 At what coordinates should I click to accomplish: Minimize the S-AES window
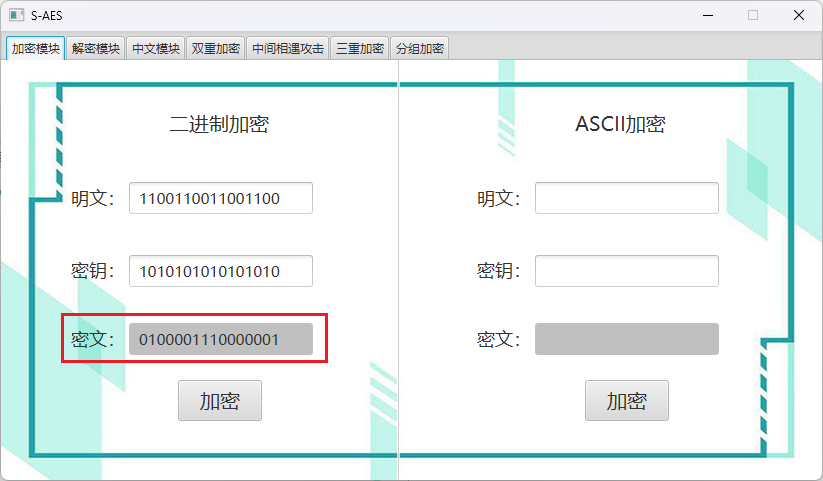tap(708, 15)
